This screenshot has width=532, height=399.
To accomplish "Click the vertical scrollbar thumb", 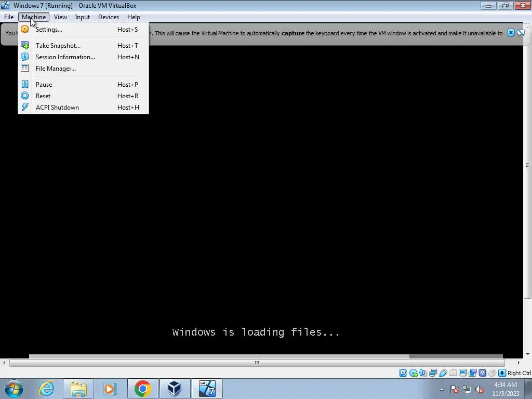I will click(528, 165).
